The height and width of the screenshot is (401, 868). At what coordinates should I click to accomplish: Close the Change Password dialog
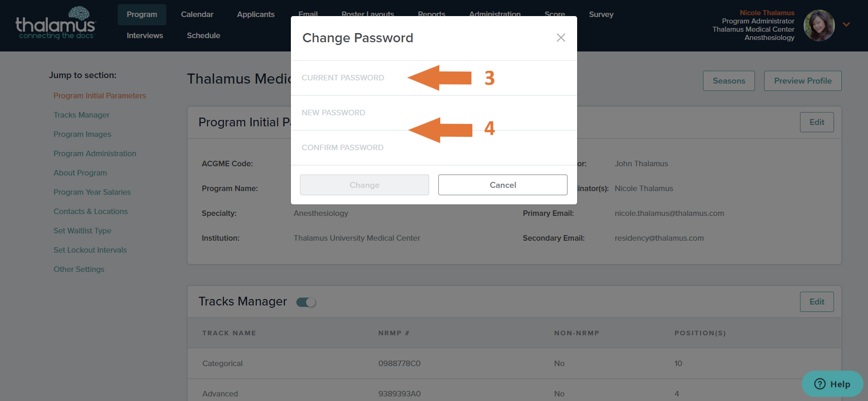tap(561, 38)
